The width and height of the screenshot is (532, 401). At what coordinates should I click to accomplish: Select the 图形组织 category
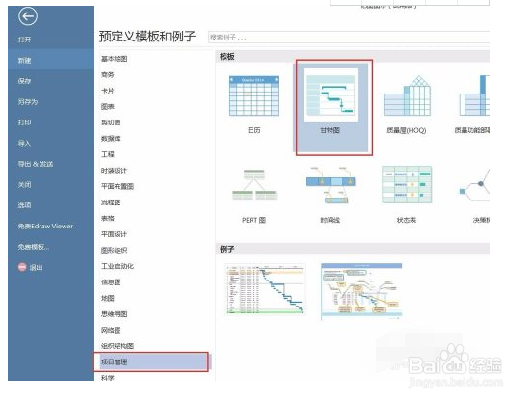coord(114,250)
